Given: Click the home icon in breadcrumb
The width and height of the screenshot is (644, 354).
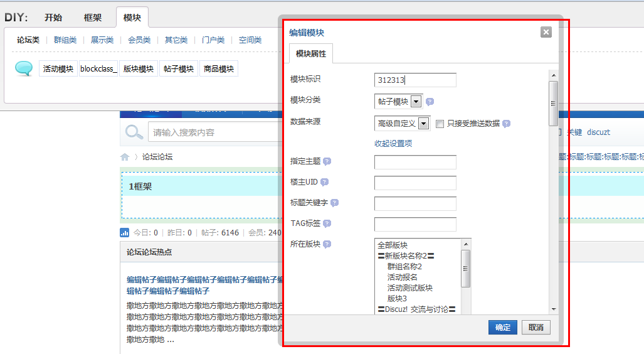Looking at the screenshot, I should coord(125,157).
